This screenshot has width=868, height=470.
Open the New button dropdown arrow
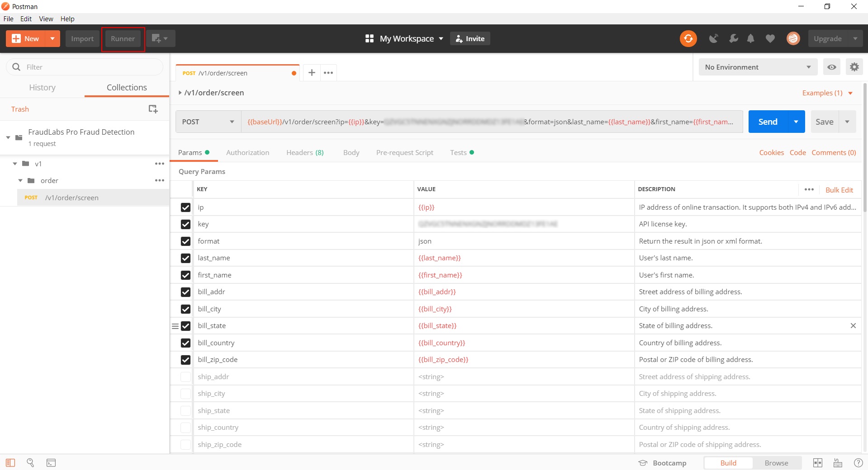tap(52, 38)
